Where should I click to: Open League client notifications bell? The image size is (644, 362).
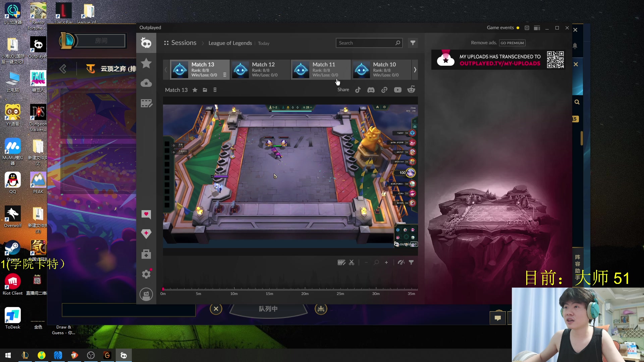[x=575, y=46]
